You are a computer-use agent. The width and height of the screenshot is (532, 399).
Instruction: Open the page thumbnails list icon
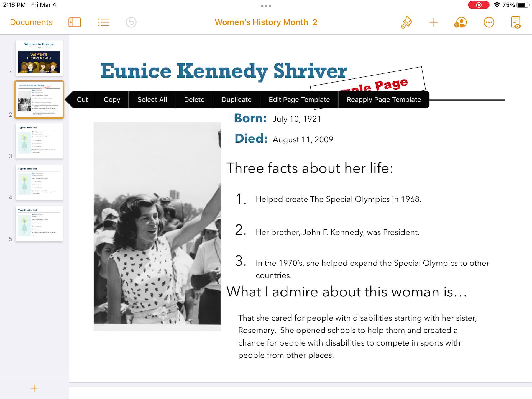click(103, 22)
